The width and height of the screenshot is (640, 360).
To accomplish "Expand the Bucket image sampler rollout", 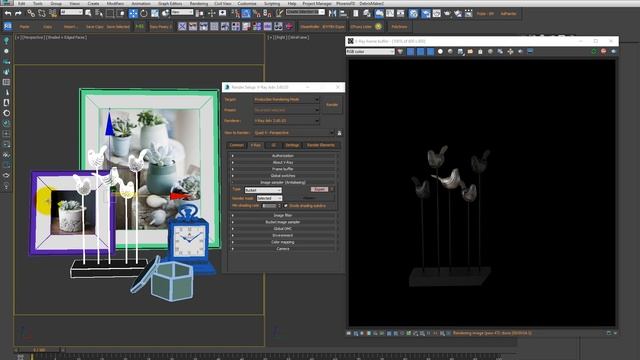I will [x=282, y=222].
